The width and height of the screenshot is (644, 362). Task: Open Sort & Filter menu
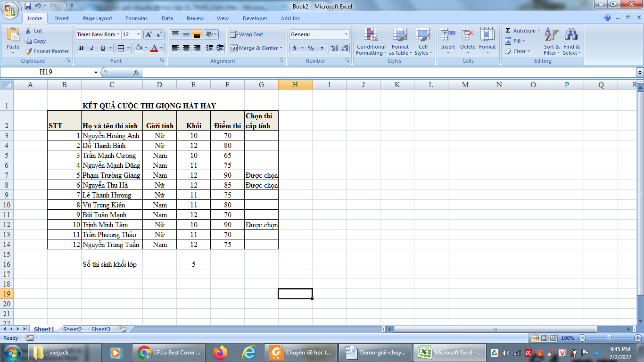tap(552, 41)
